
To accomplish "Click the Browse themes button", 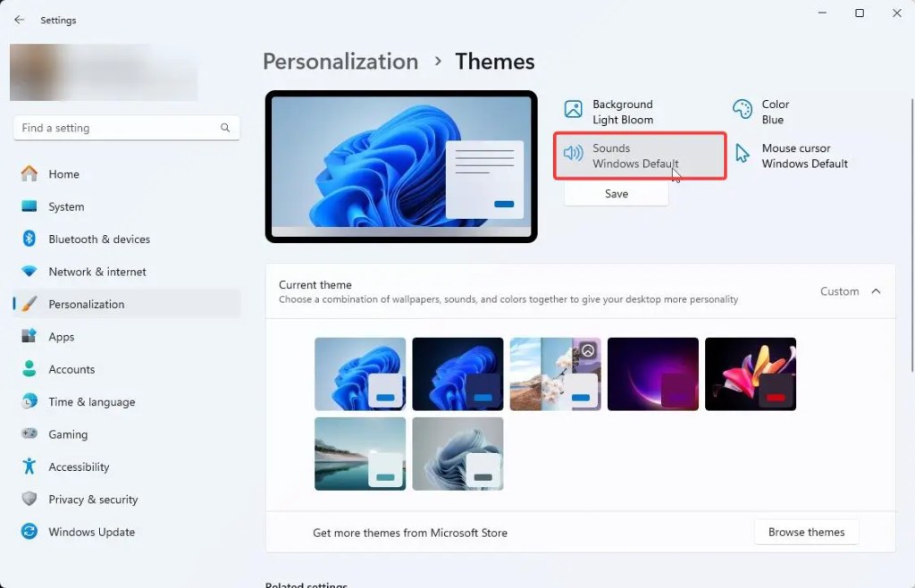I will click(x=807, y=532).
